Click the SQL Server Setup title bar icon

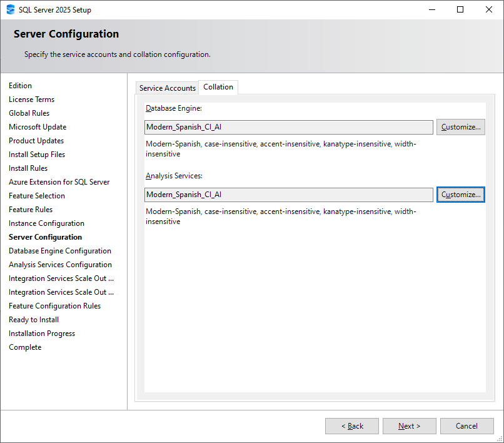tap(11, 9)
